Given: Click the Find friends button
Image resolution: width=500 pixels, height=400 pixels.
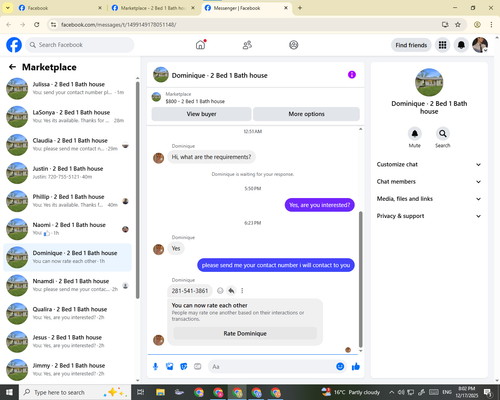Looking at the screenshot, I should [x=411, y=45].
